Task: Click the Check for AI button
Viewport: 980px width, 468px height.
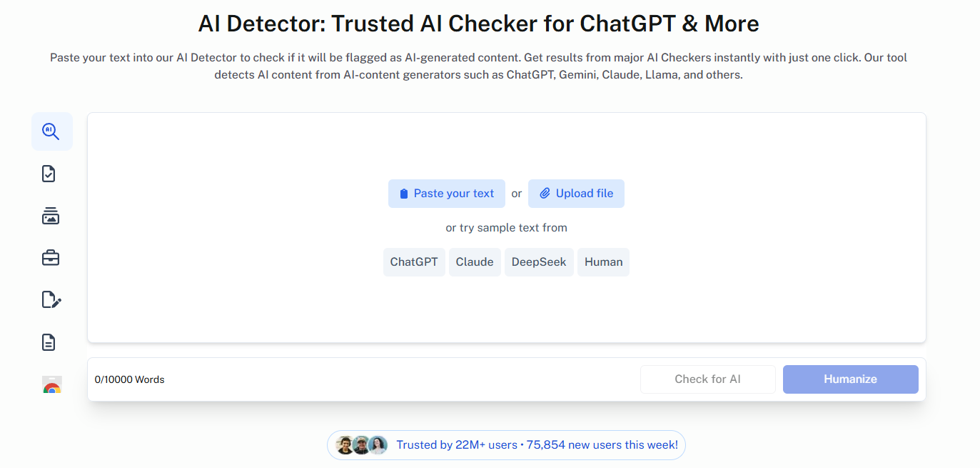Action: point(707,379)
